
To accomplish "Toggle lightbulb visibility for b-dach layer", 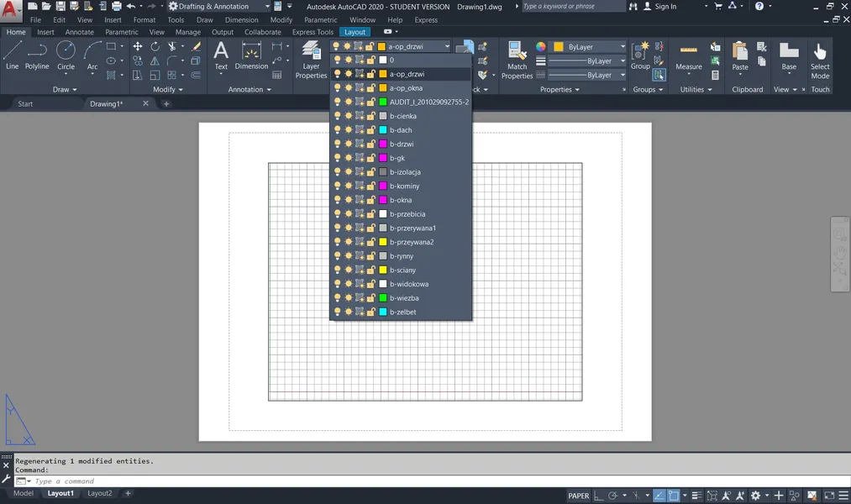I will tap(338, 130).
